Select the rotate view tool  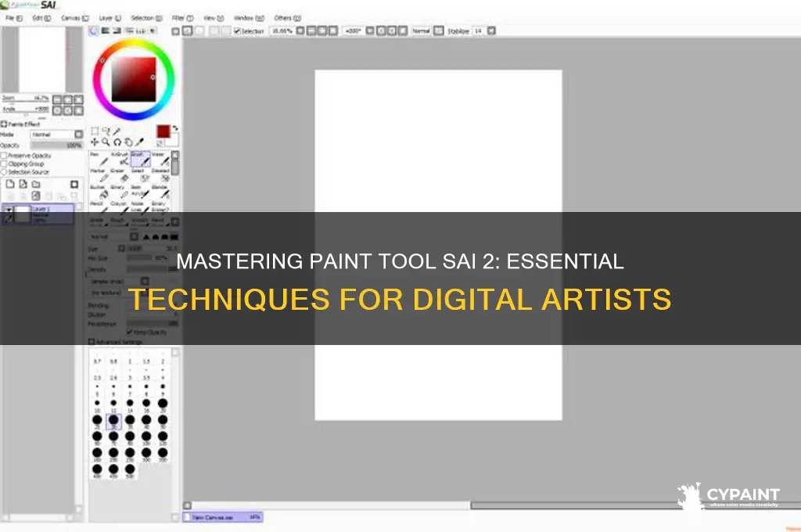117,142
